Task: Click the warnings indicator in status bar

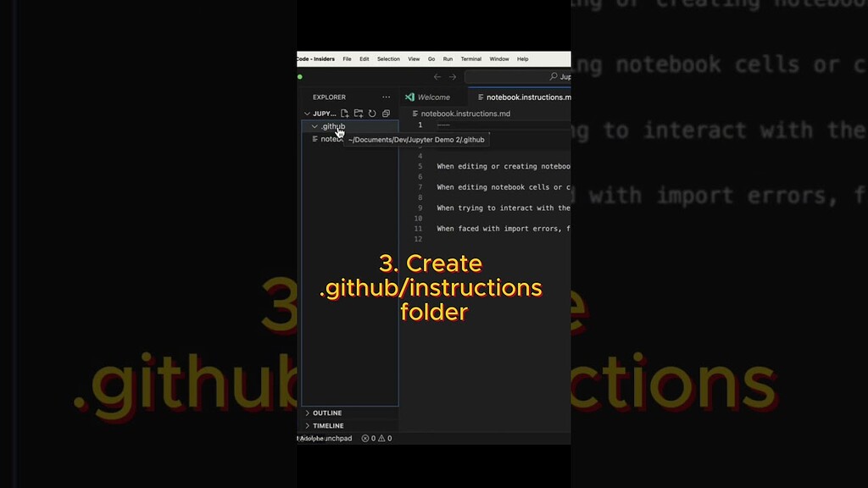Action: tap(383, 438)
